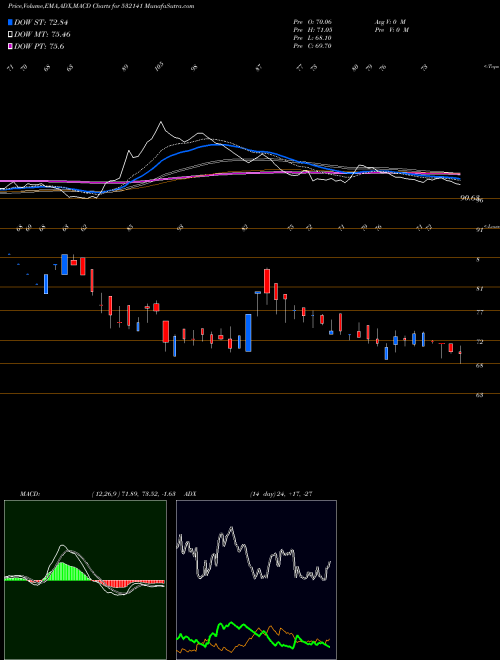Image resolution: width=500 pixels, height=660 pixels.
Task: Open the MACD histogram chart panel
Action: [85, 580]
